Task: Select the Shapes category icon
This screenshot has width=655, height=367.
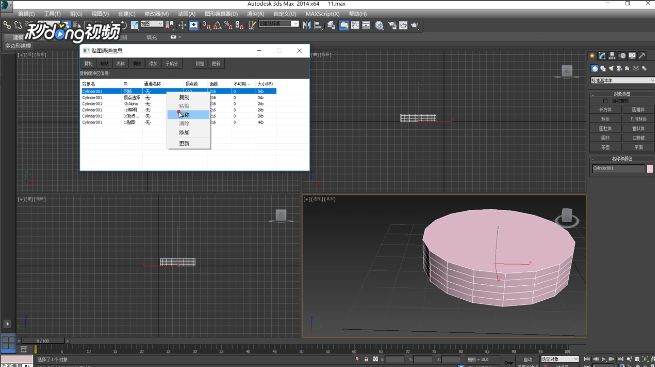Action: 603,68
